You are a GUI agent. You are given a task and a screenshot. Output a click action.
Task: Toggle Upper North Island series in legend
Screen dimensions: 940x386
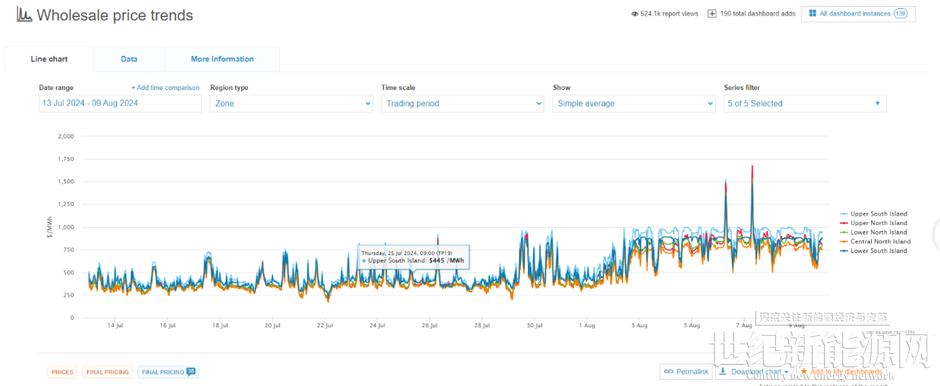click(x=873, y=223)
